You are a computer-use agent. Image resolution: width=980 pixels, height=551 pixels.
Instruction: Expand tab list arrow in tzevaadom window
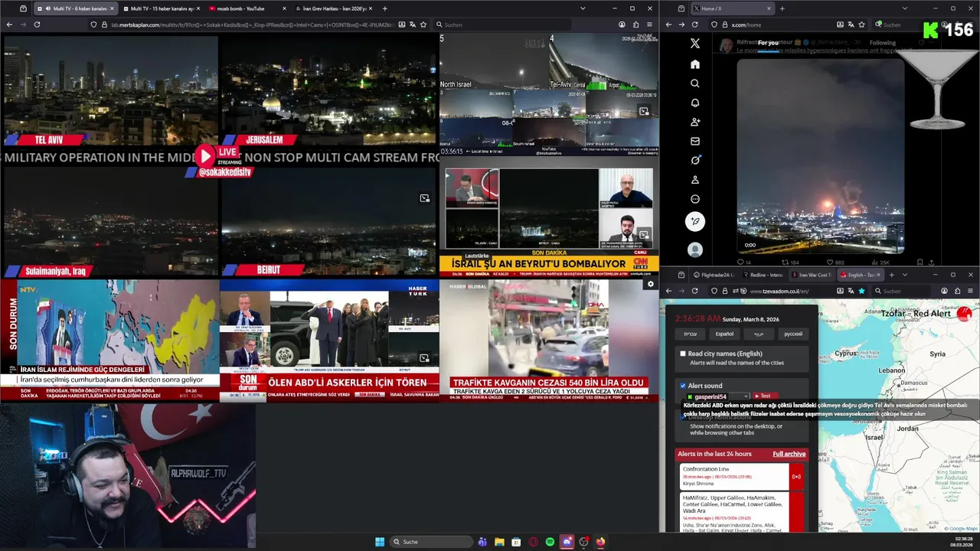point(904,275)
